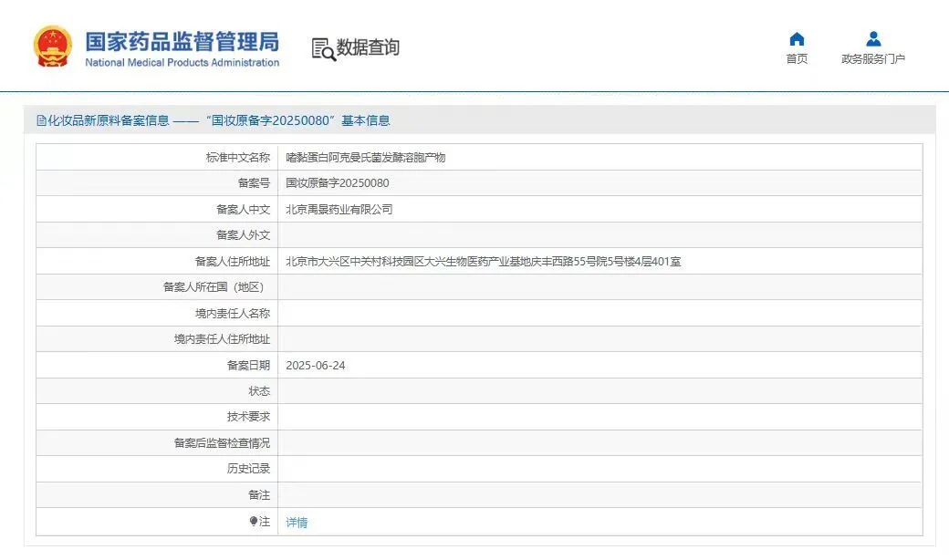Click the 备案人住所地址 address value
Viewport: 949px width, 560px height.
point(483,262)
